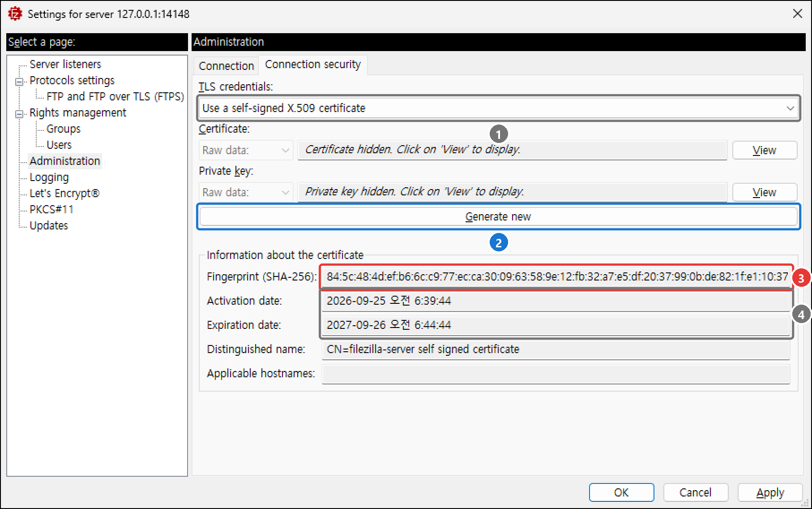812x509 pixels.
Task: Click View button for the certificate
Action: pyautogui.click(x=765, y=150)
